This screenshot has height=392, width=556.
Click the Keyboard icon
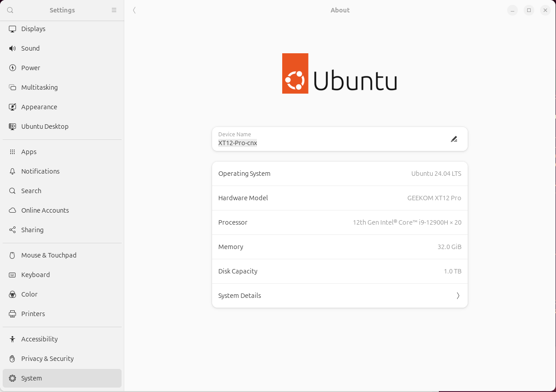click(x=12, y=275)
